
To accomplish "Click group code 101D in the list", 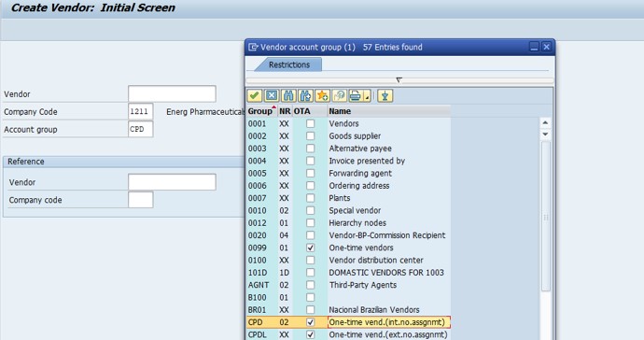I will coord(257,273).
